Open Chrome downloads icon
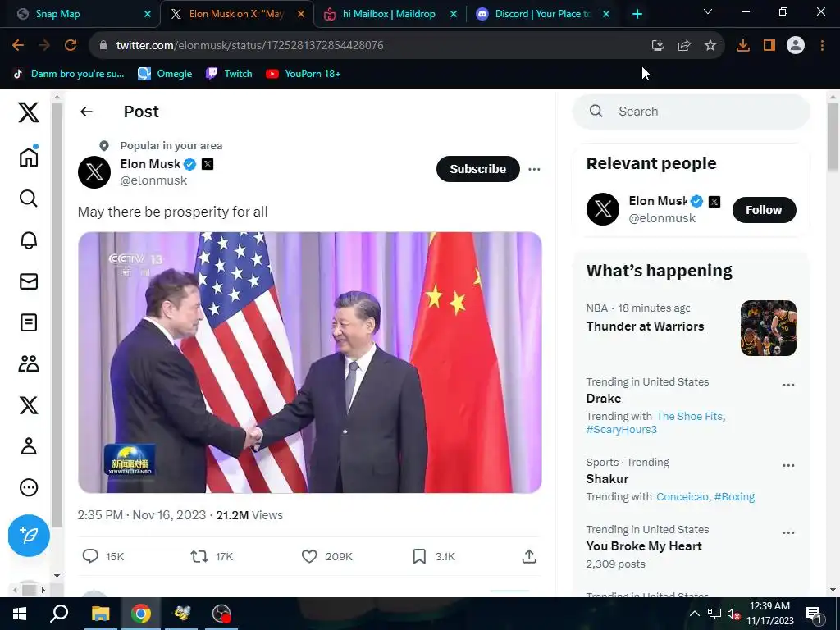The image size is (840, 630). coord(742,46)
